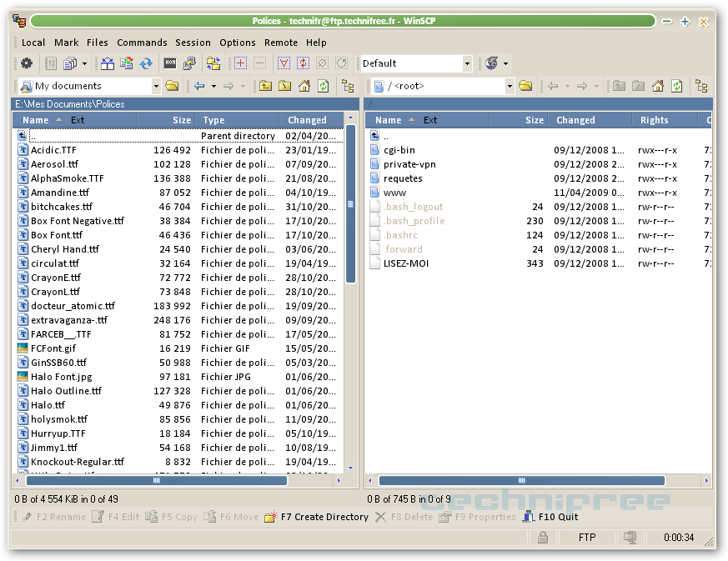The width and height of the screenshot is (728, 561).
Task: Expand the Default transfer settings dropdown
Action: point(467,63)
